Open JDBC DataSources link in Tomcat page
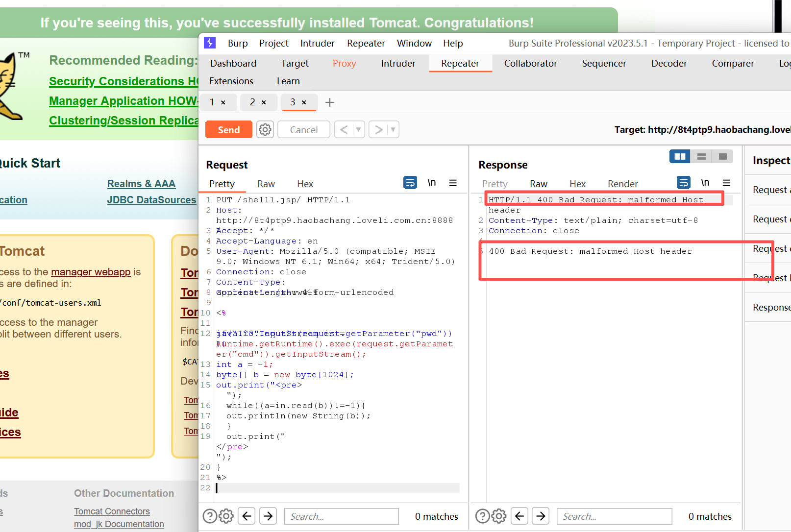 tap(151, 200)
